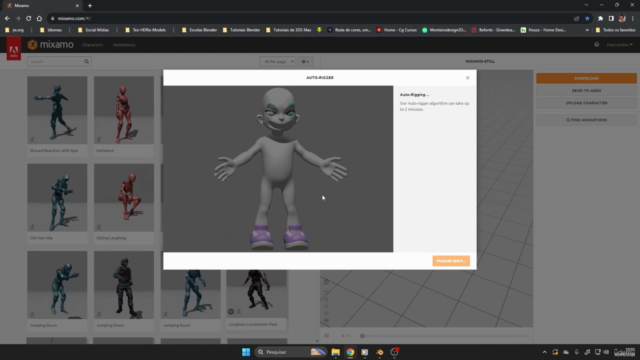The image size is (640, 360).
Task: Click the microphone tray icon
Action: (x=576, y=352)
